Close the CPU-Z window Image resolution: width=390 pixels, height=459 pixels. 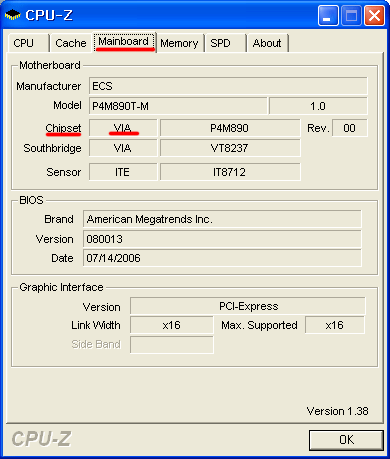(x=374, y=15)
